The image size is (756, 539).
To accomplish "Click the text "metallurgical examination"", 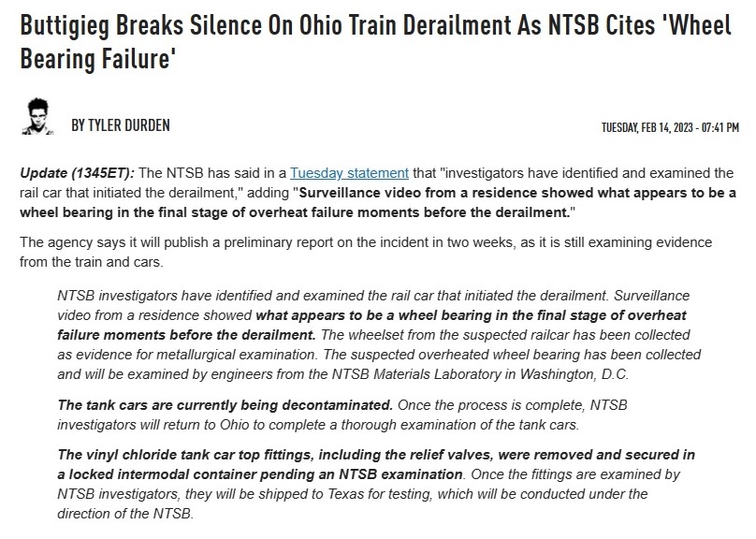I will point(236,355).
